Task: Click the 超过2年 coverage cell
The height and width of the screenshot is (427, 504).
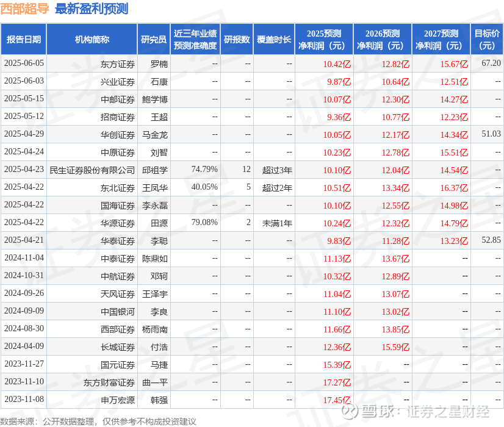Action: click(x=277, y=188)
